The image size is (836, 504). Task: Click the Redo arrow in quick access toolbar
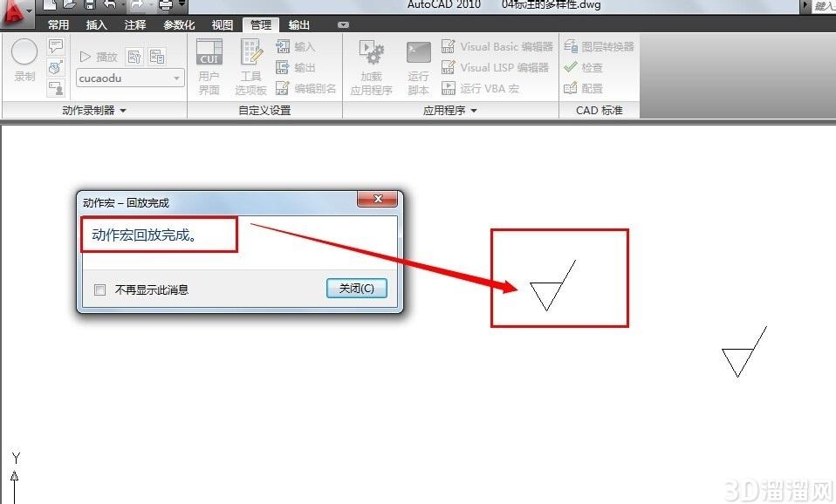[x=137, y=4]
